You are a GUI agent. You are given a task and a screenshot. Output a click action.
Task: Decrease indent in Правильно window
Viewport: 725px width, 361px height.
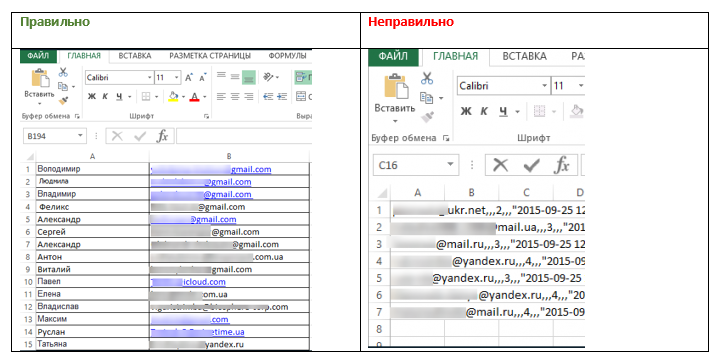point(268,97)
